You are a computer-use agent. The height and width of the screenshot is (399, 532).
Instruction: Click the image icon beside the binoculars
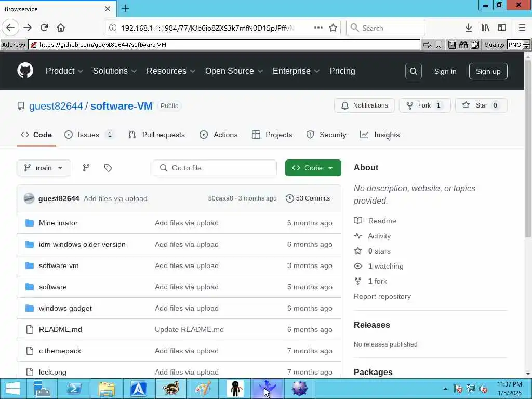click(x=452, y=45)
